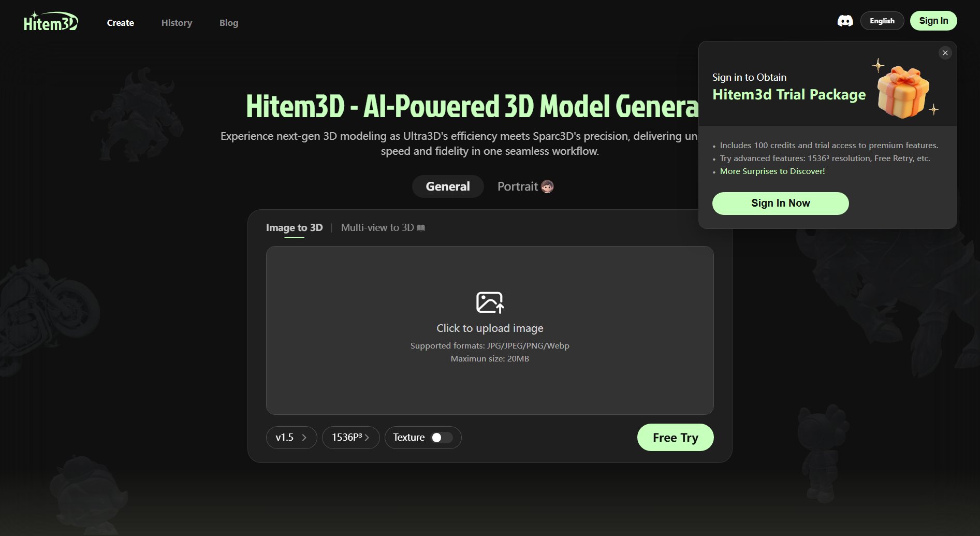980x536 pixels.
Task: Click 'Try advanced features' bullet text
Action: [x=825, y=158]
